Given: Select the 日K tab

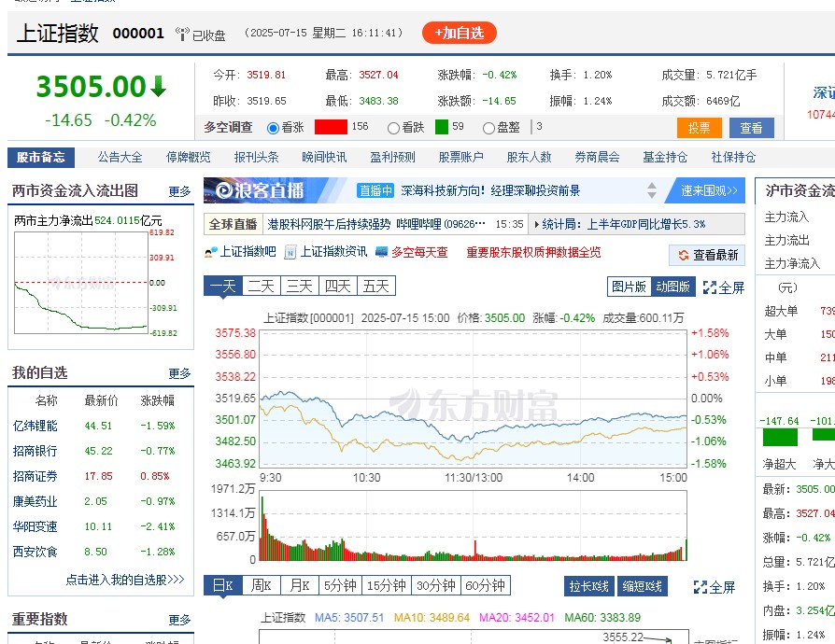Looking at the screenshot, I should 222,585.
